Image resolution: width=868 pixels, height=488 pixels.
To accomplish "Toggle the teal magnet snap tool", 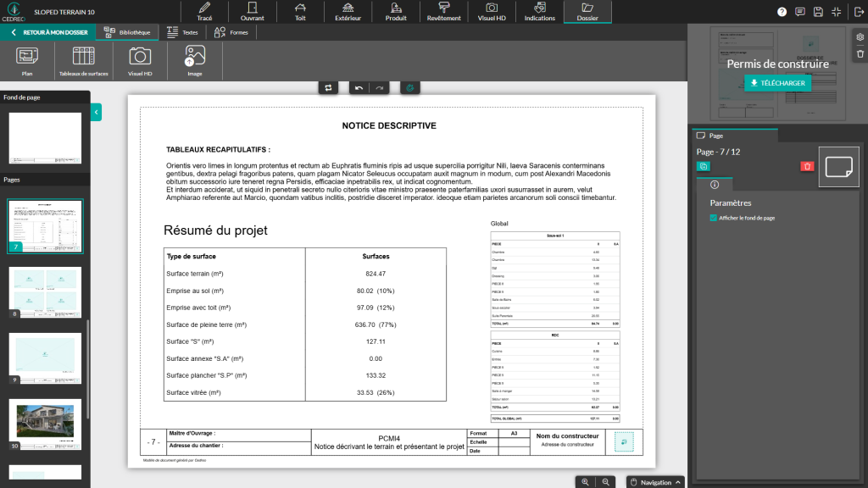I will (410, 87).
